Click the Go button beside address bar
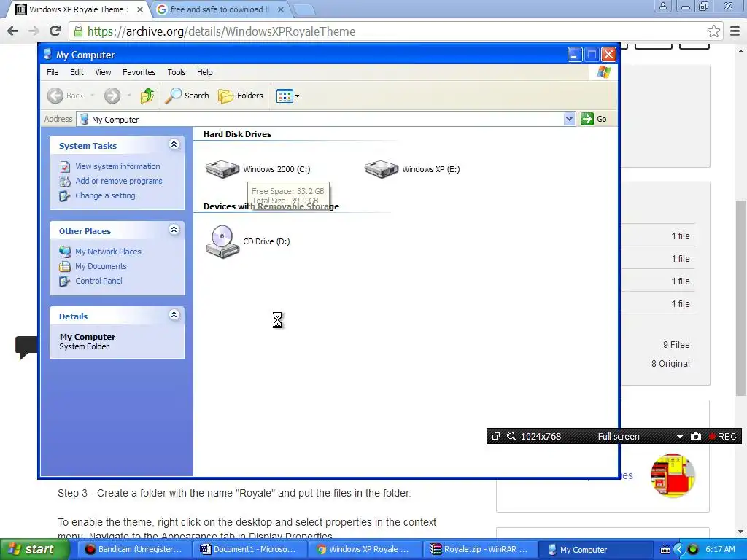The height and width of the screenshot is (560, 747). [594, 119]
